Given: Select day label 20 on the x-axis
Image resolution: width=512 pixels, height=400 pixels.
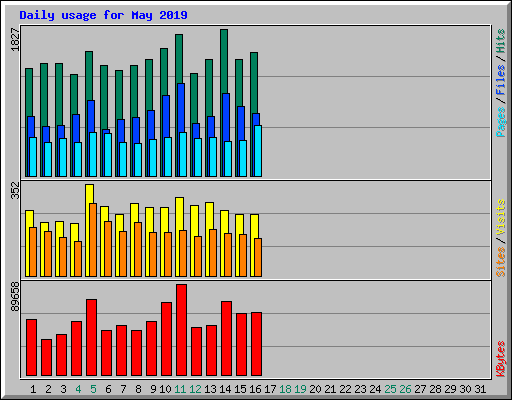Looking at the screenshot, I should (x=315, y=389).
